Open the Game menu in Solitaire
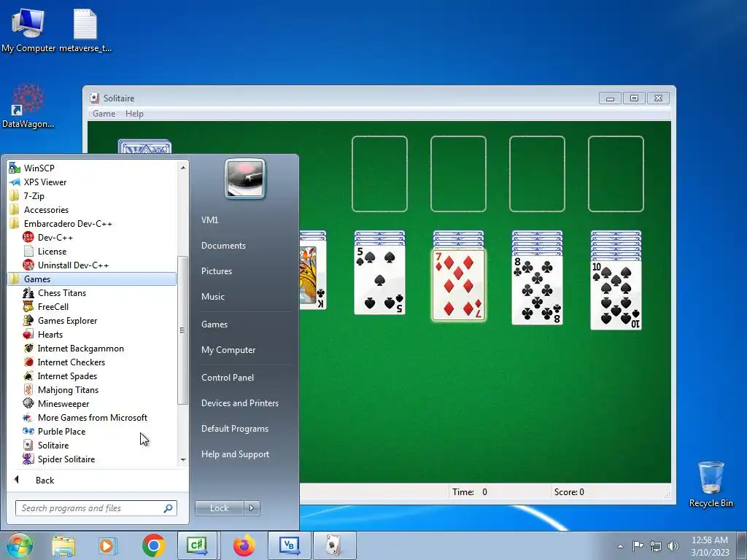Viewport: 747px width, 560px height. 104,113
